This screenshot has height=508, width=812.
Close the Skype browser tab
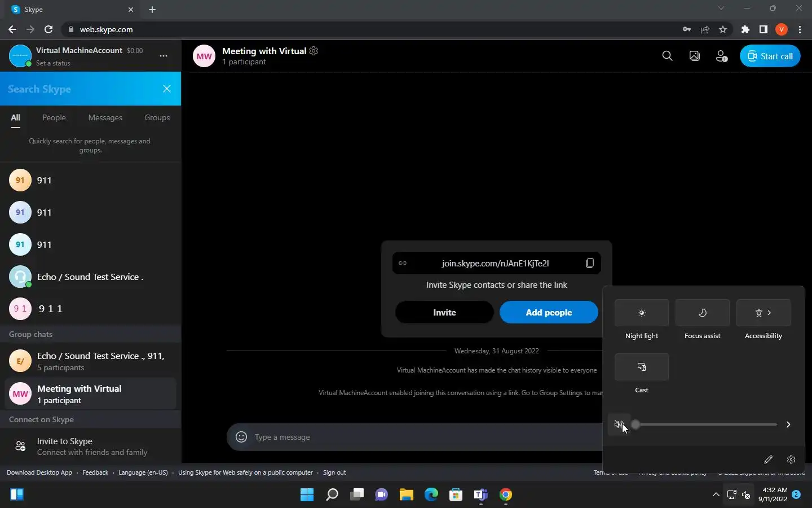click(131, 10)
